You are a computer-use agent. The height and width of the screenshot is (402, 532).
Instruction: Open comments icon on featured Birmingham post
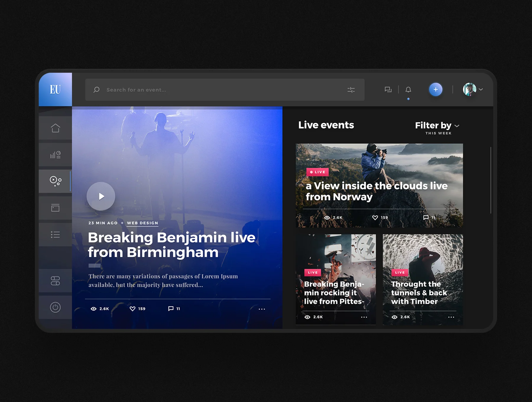pos(171,309)
